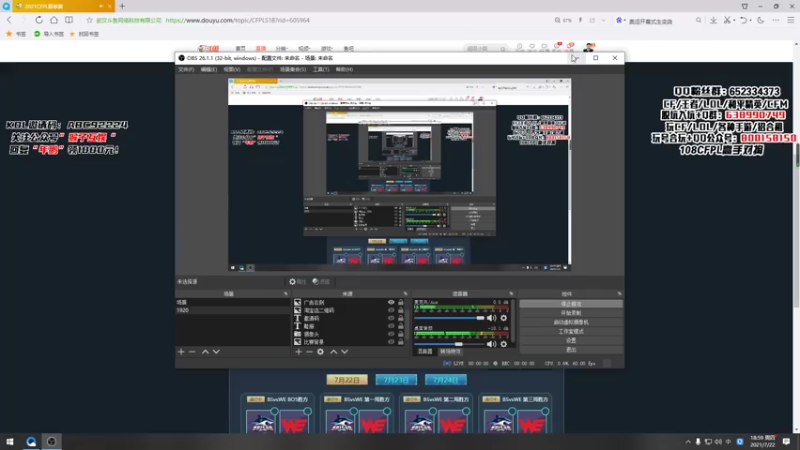The image size is (800, 450).
Task: Click the 桌面音频 volume slider
Action: tap(449, 344)
